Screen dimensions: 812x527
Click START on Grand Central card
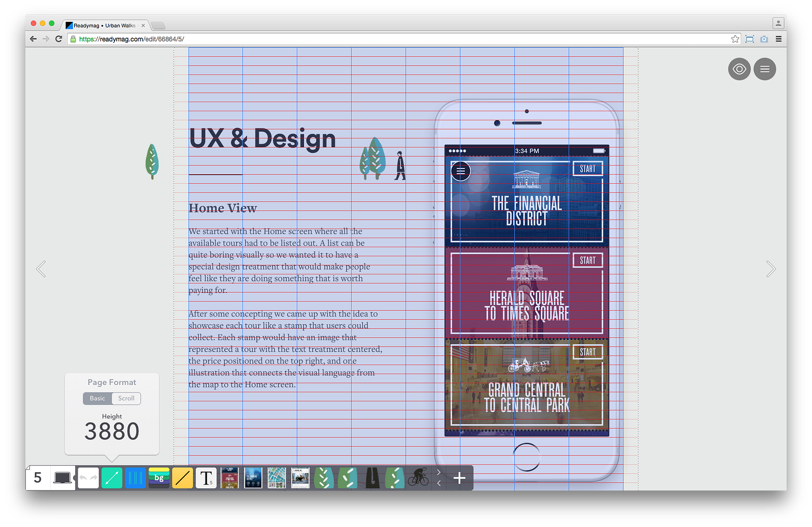coord(588,352)
